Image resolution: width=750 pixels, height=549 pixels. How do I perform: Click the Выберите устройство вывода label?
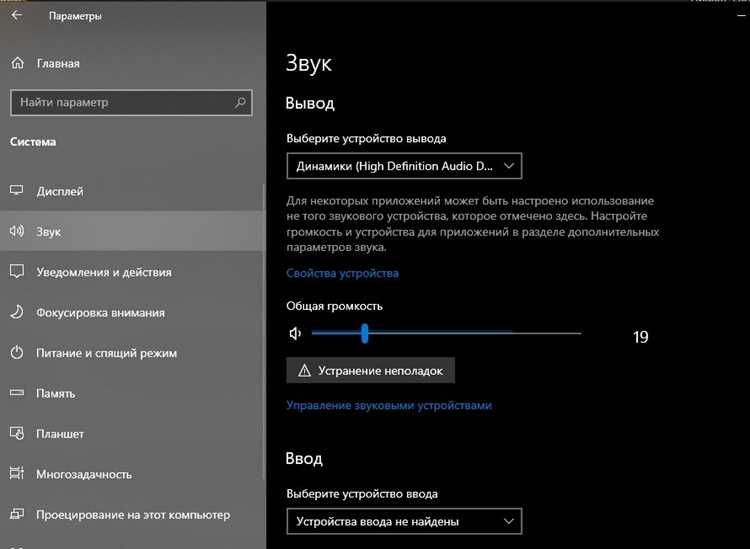click(366, 139)
